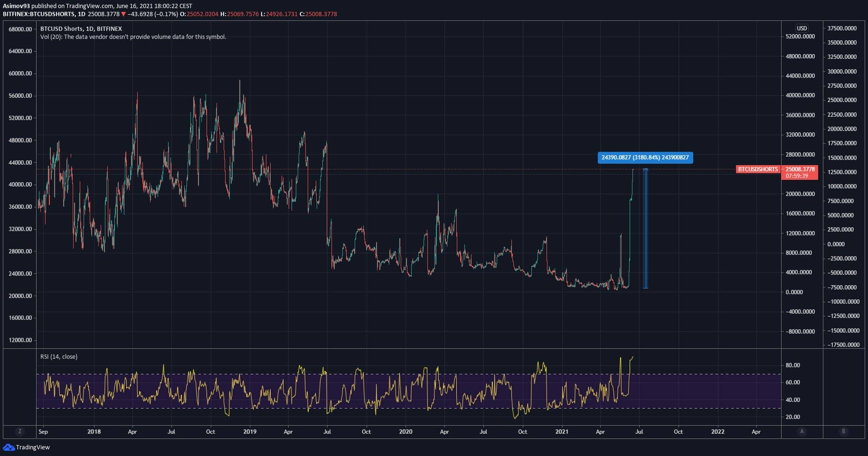868x456 pixels.
Task: Click the close value C:25008.3778
Action: click(x=318, y=14)
